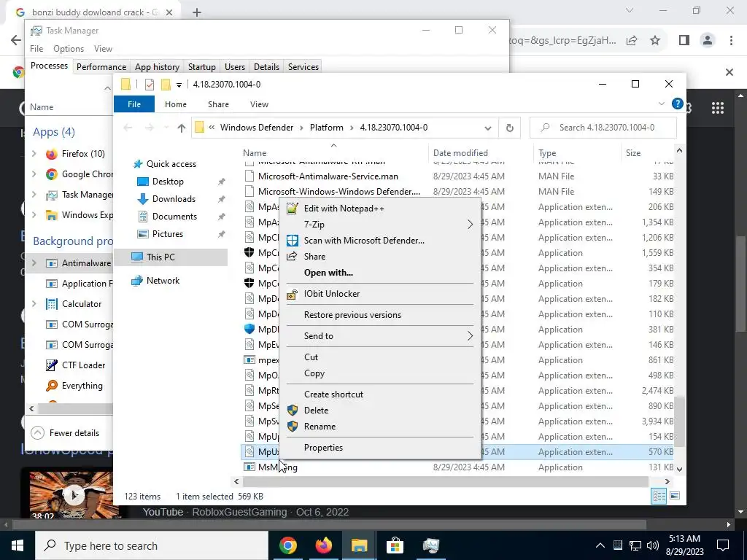The image size is (747, 560).
Task: Open Pictures in the navigation pane
Action: (167, 234)
